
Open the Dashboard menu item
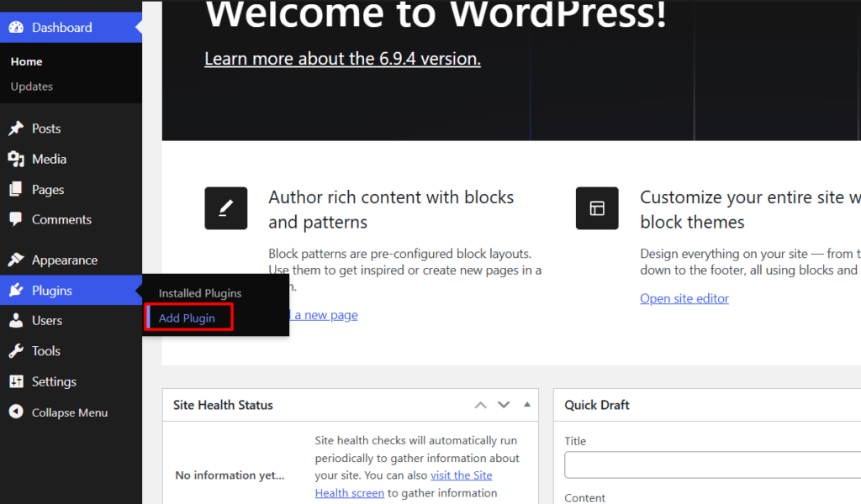click(x=71, y=28)
